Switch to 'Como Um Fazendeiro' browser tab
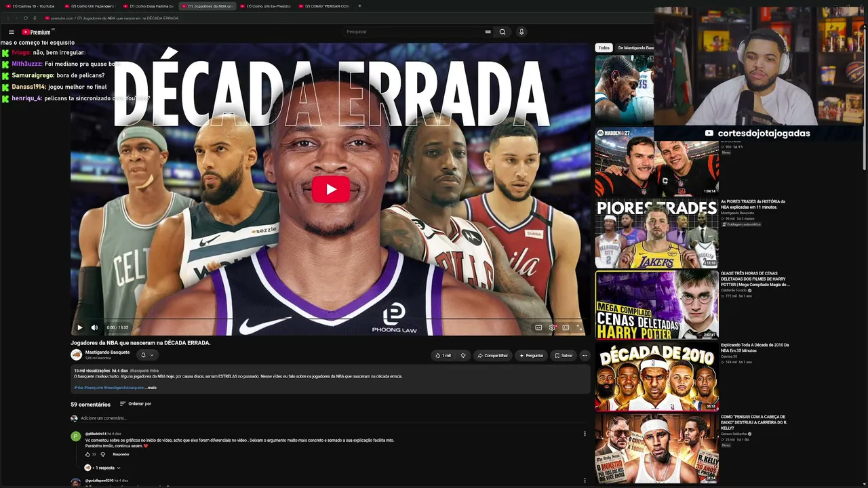868x488 pixels. coord(92,6)
